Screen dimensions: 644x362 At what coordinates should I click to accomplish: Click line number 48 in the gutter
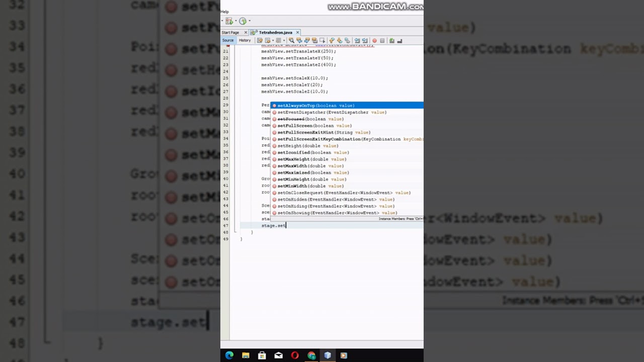tap(225, 232)
